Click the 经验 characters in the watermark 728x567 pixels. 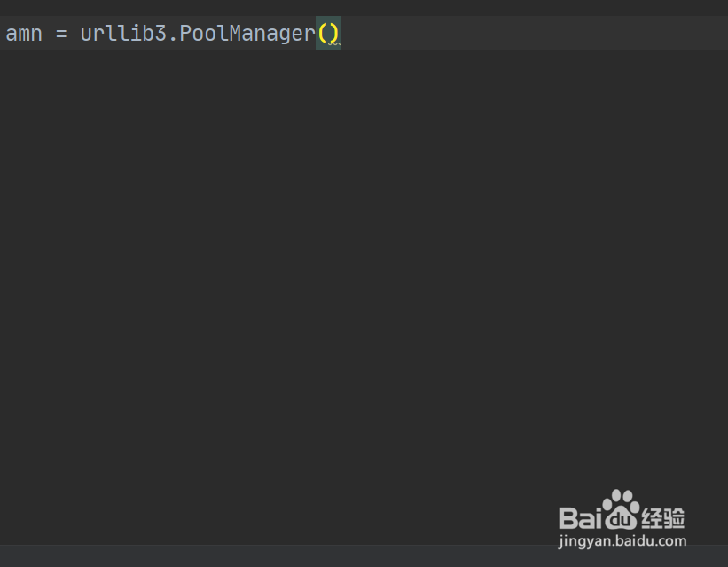(663, 517)
